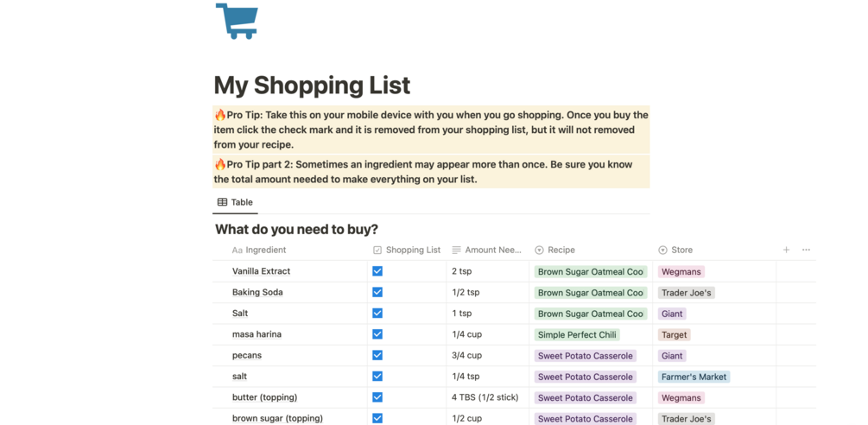Click the Target store color tag
The width and height of the screenshot is (868, 425).
[674, 334]
